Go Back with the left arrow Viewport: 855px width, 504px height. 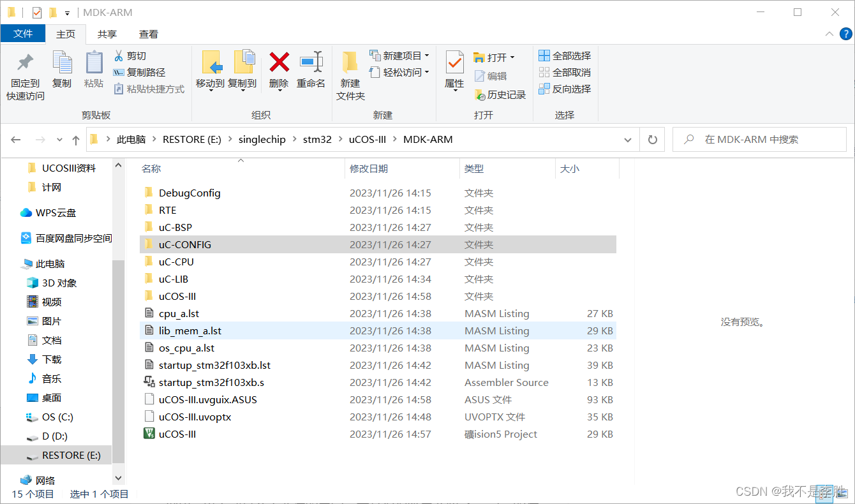point(16,140)
